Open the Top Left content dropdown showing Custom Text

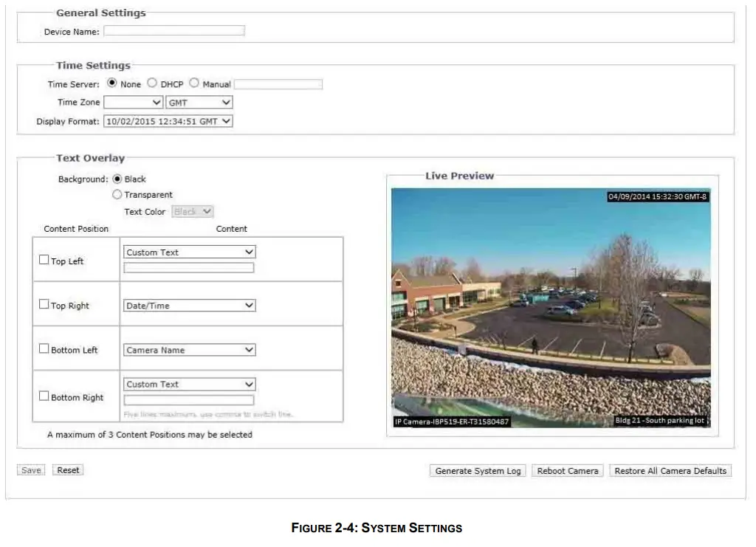[189, 252]
